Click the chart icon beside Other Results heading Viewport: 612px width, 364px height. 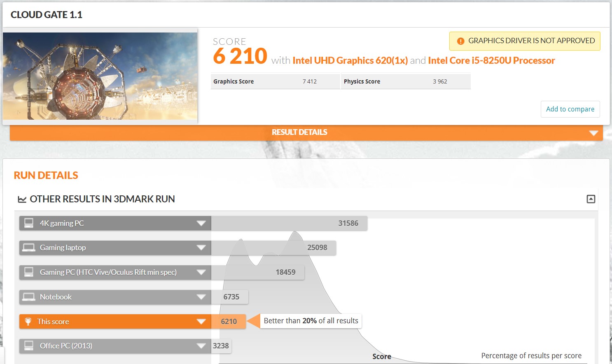22,199
